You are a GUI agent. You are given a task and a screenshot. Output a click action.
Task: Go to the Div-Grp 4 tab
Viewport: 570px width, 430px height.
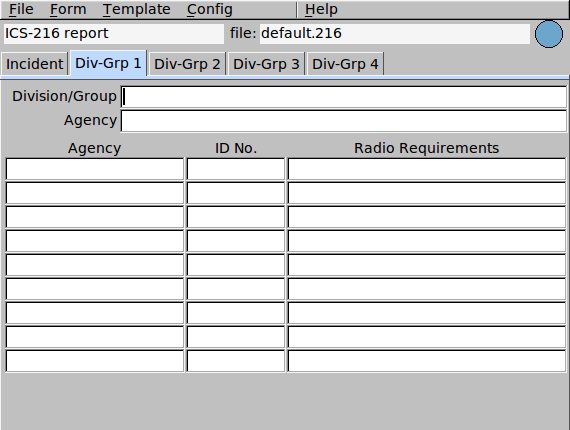pyautogui.click(x=345, y=64)
